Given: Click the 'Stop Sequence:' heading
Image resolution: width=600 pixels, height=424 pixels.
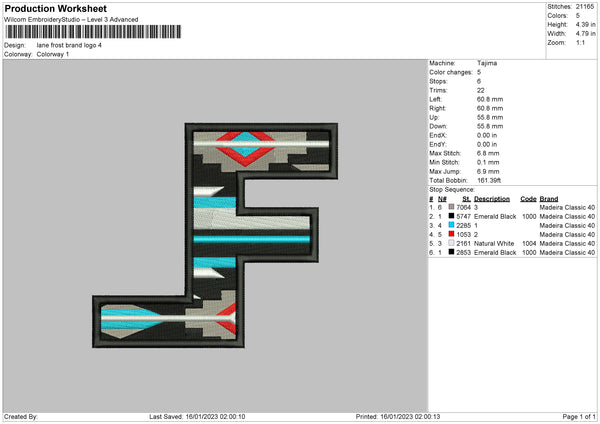Looking at the screenshot, I should [x=452, y=190].
